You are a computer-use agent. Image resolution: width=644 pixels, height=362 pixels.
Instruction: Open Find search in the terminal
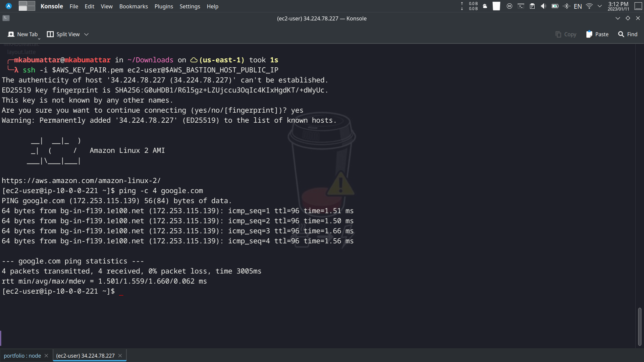coord(628,34)
